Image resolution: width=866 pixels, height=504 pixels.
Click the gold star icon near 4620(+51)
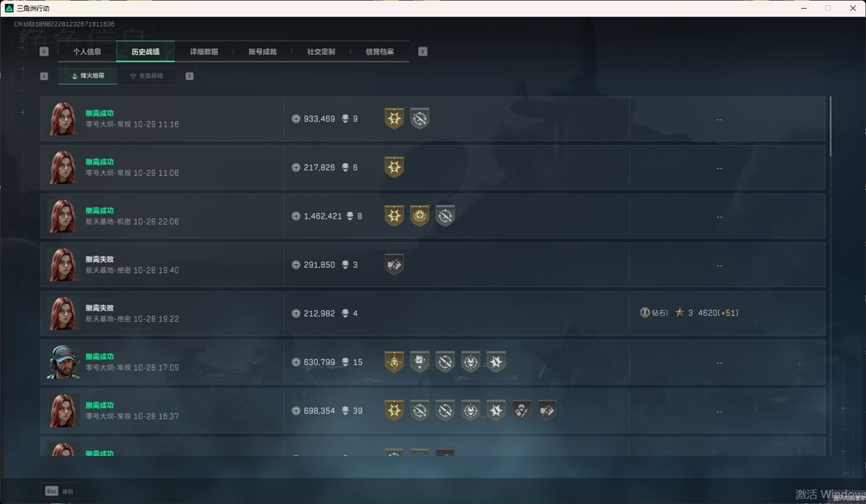click(680, 312)
